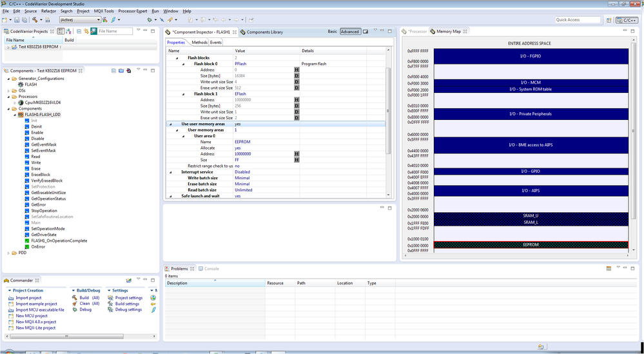The height and width of the screenshot is (354, 644).
Task: Open the (Active) build configuration dropdown
Action: click(80, 20)
